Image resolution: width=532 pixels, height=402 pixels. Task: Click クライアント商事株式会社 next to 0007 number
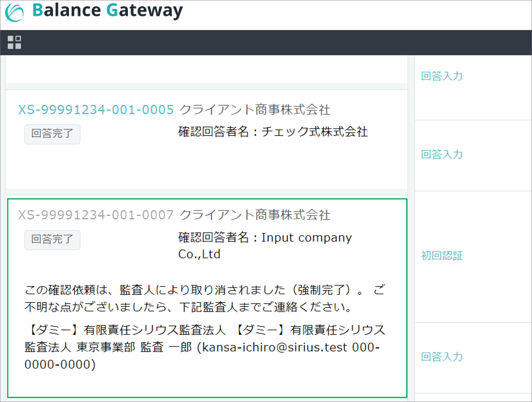point(255,215)
